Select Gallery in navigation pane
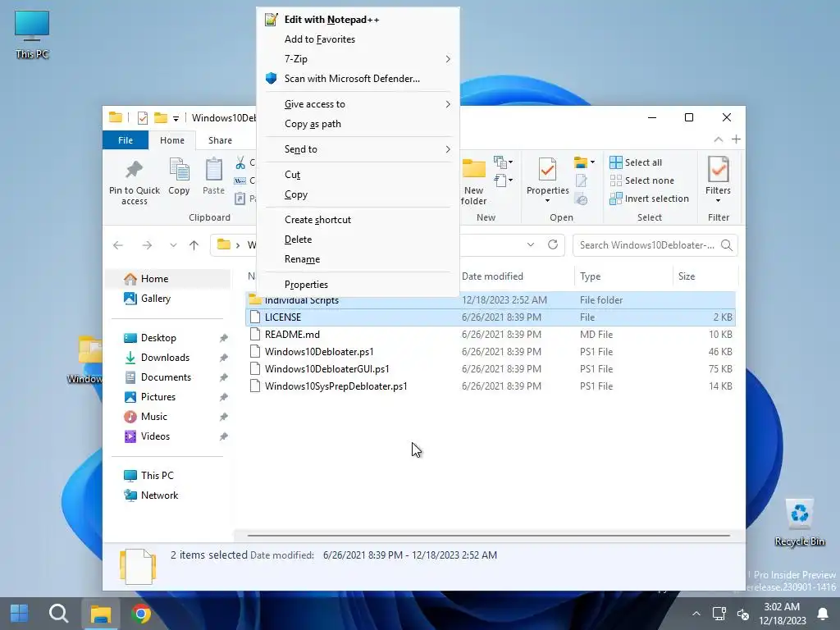The height and width of the screenshot is (630, 840). click(x=168, y=299)
